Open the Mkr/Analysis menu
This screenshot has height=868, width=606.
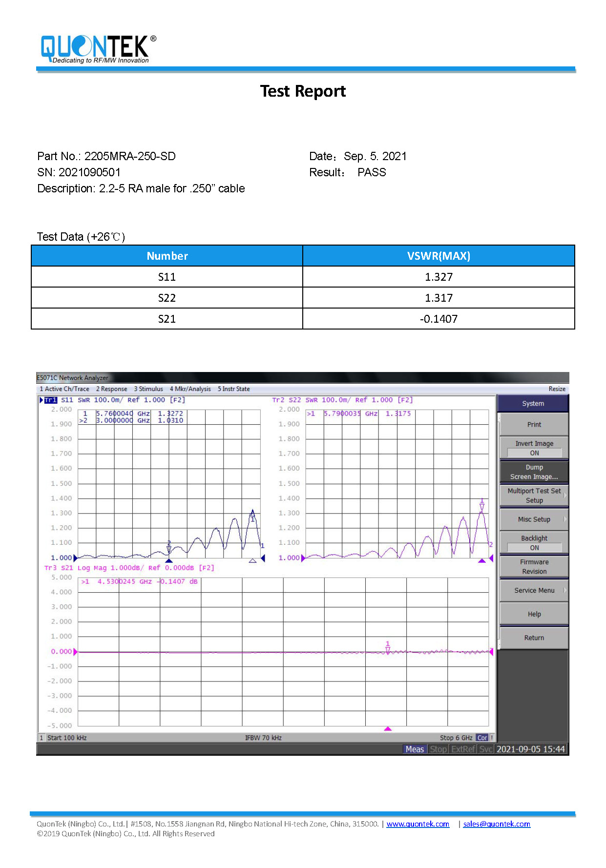click(x=190, y=389)
